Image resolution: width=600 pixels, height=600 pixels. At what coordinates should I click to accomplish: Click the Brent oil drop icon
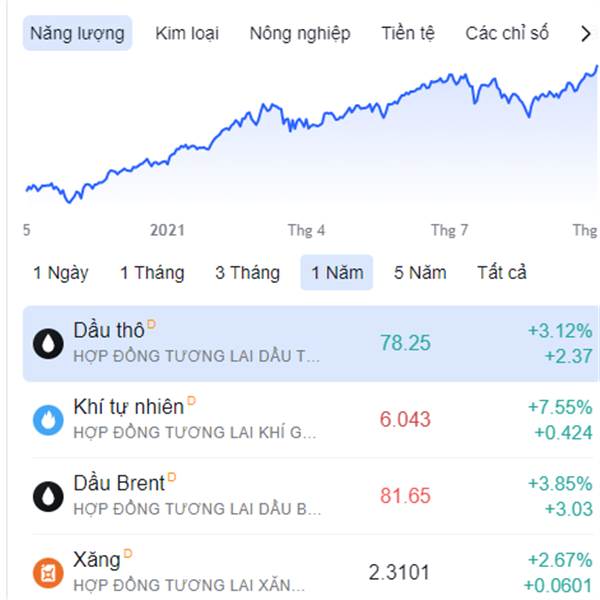[48, 496]
